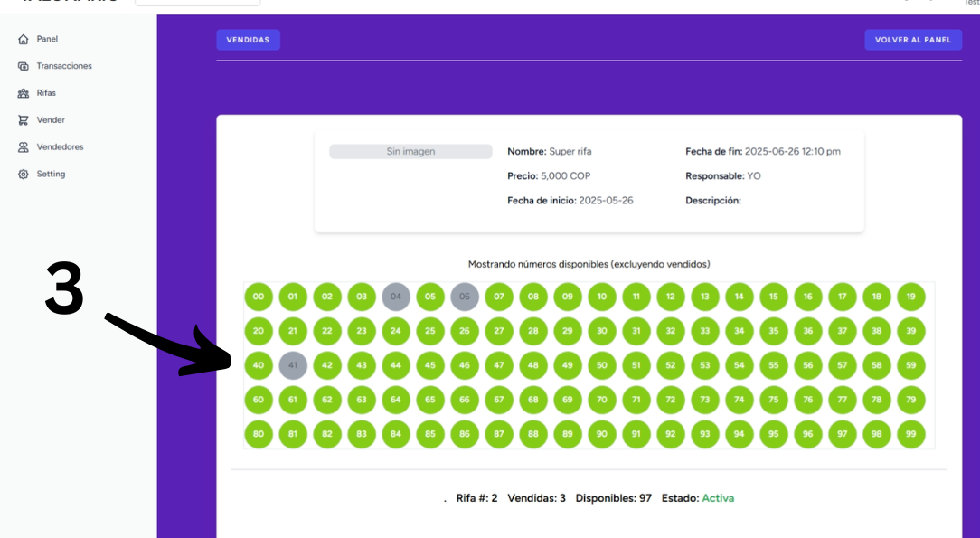This screenshot has width=980, height=538.
Task: Choose raffle number 50
Action: [602, 365]
